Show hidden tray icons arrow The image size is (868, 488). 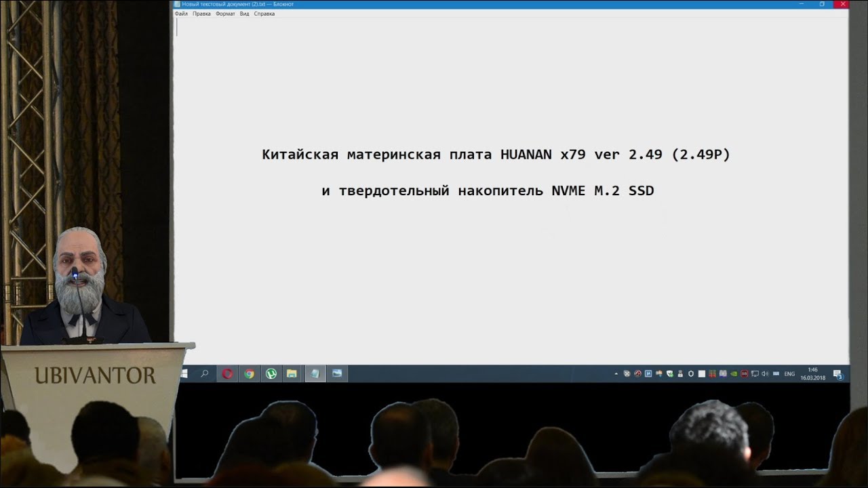(x=616, y=373)
